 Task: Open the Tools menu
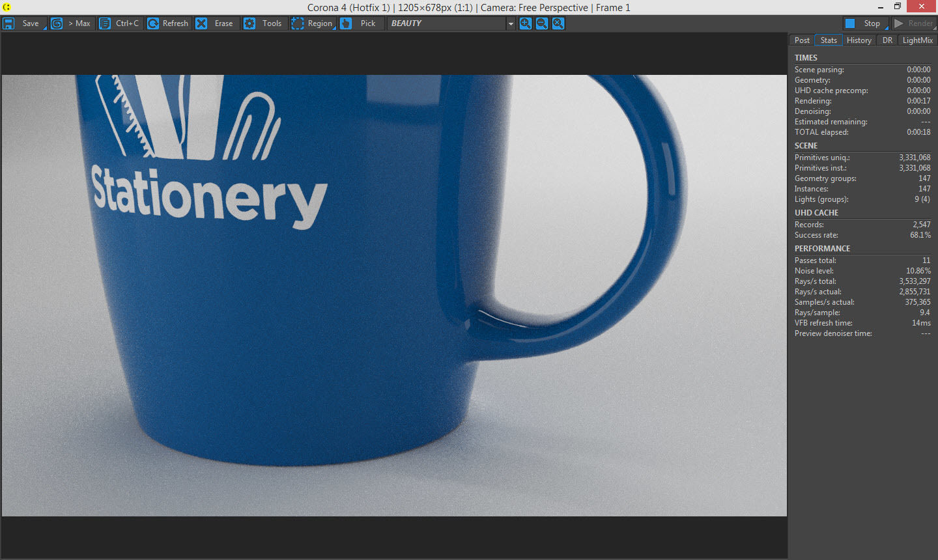(272, 23)
